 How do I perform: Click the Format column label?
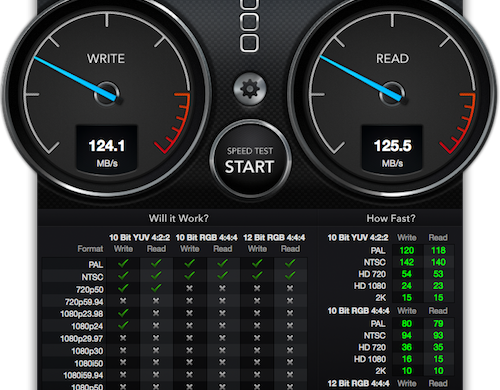click(x=90, y=249)
